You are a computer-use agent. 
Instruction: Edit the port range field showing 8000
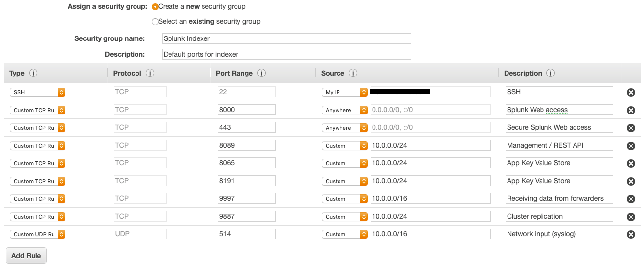coord(247,110)
